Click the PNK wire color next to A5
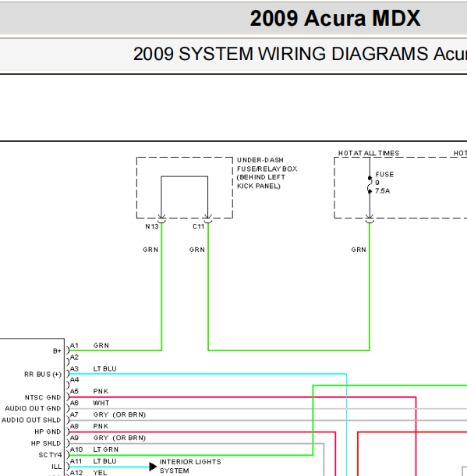 click(x=101, y=391)
